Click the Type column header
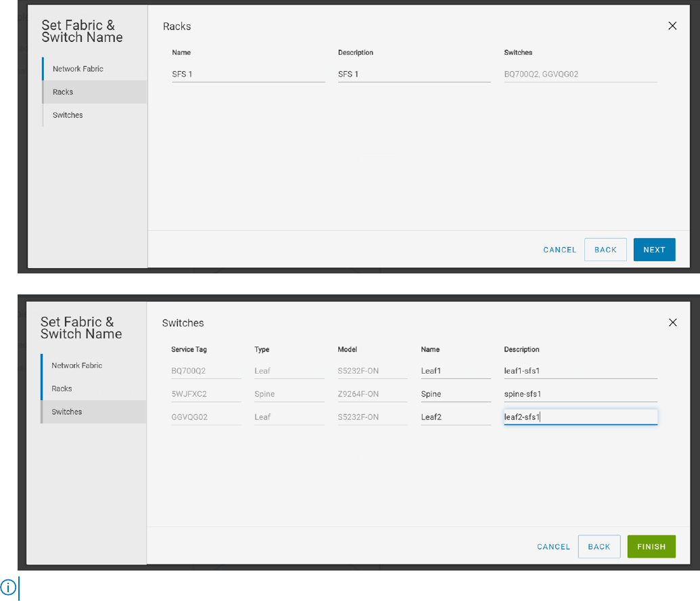The width and height of the screenshot is (700, 601). coord(262,349)
